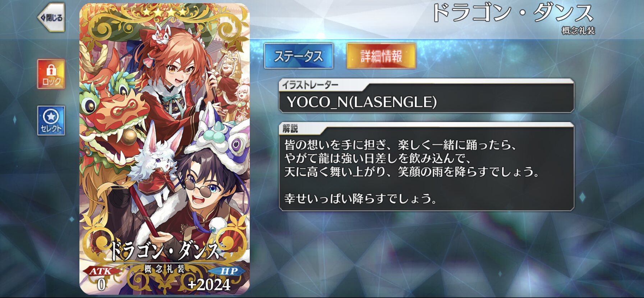Toggle the red ロック lock icon
This screenshot has height=298, width=644.
[51, 74]
